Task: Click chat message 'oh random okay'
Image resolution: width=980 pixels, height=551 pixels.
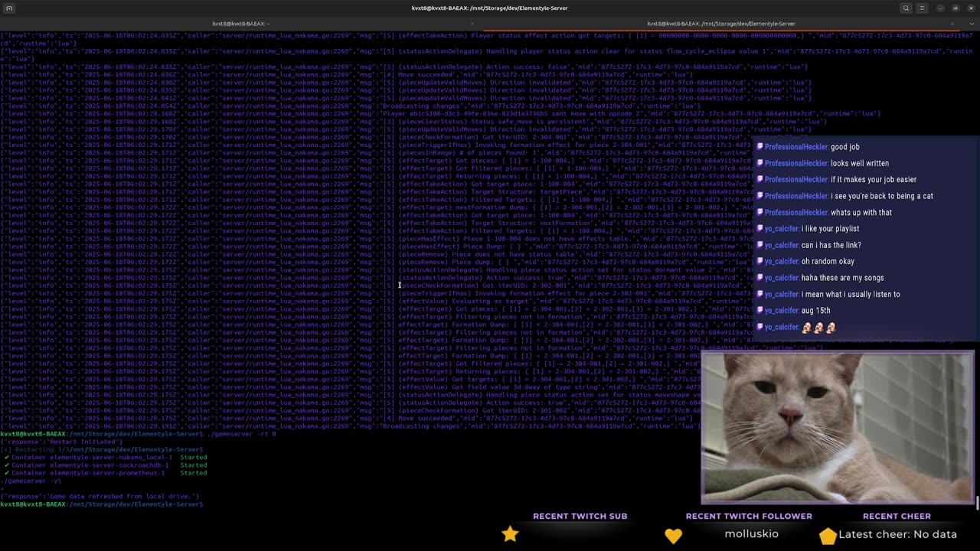Action: pyautogui.click(x=828, y=262)
